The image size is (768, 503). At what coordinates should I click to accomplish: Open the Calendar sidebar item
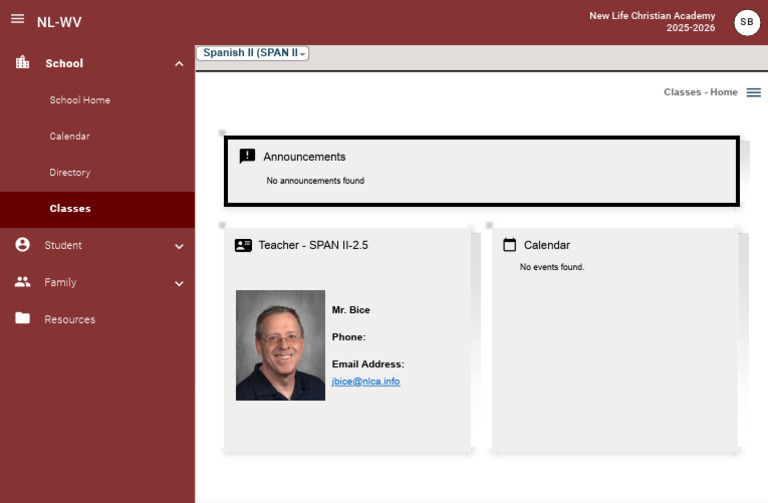[x=70, y=136]
